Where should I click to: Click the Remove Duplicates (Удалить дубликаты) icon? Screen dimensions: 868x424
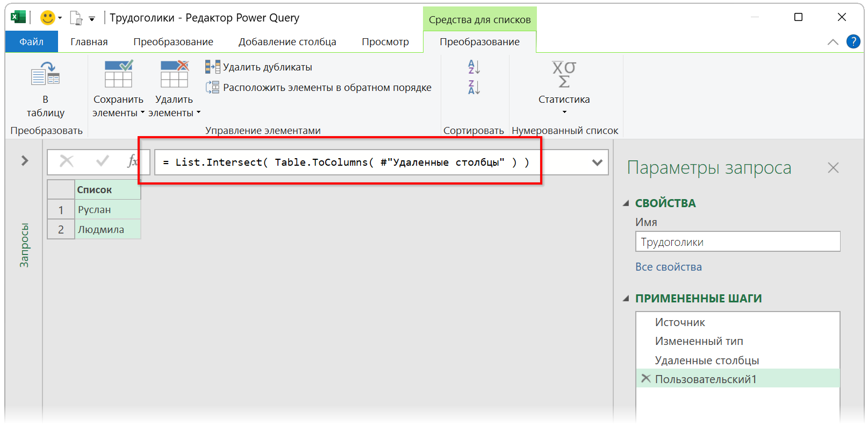[212, 67]
